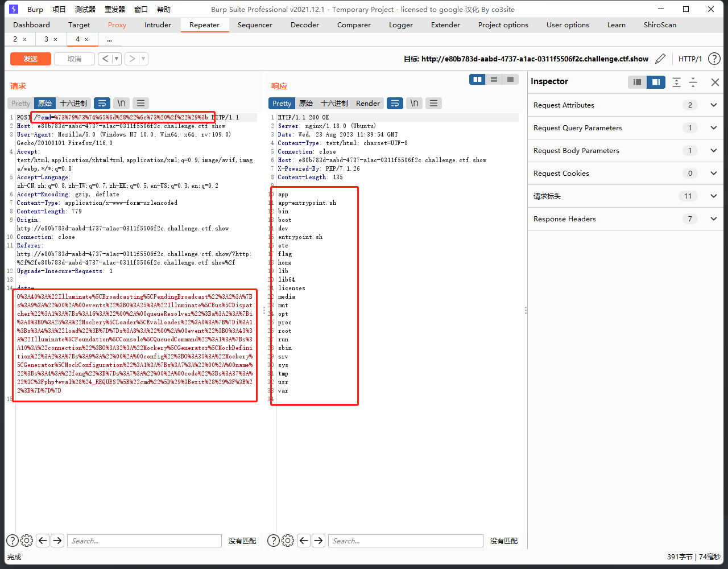728x569 pixels.
Task: Open history dropdown beside forward arrow
Action: pos(143,59)
